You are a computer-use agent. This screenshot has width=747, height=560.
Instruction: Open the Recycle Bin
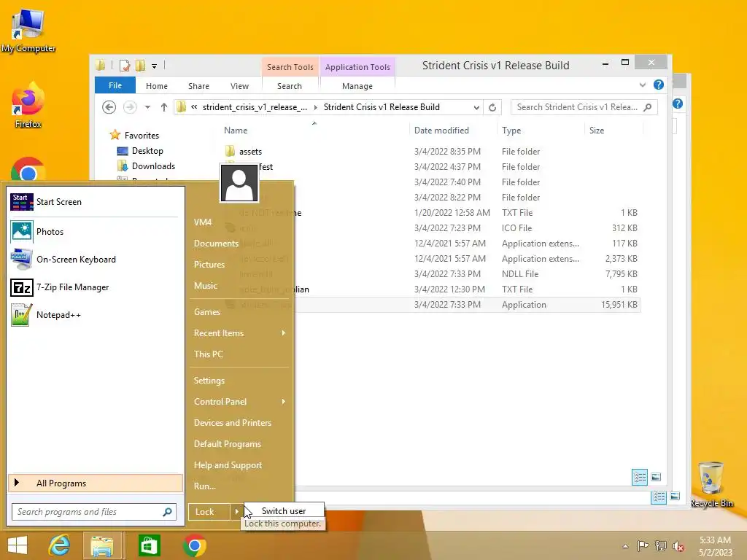(711, 484)
